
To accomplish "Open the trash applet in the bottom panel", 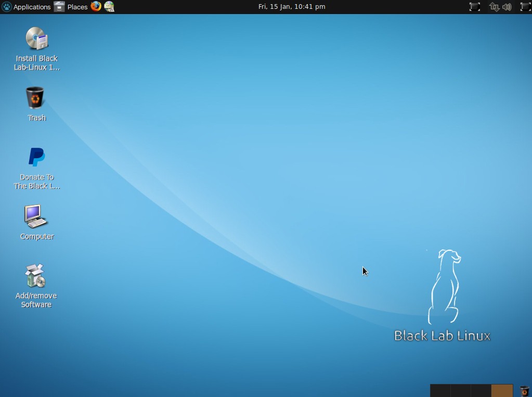I will tap(525, 391).
